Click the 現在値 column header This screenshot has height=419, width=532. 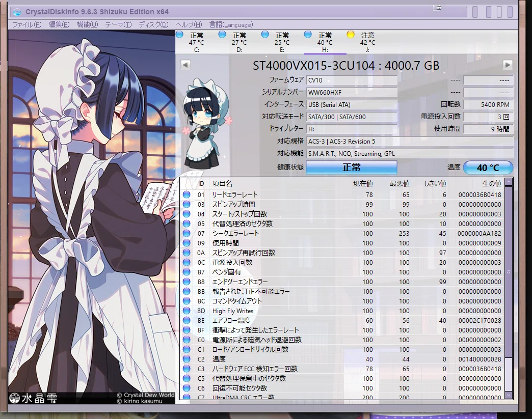pyautogui.click(x=363, y=183)
